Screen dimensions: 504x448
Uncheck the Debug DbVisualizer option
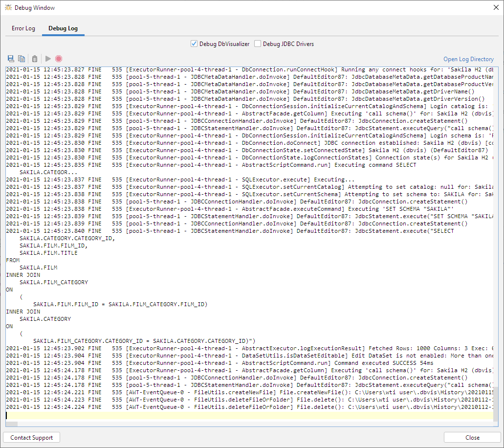194,44
